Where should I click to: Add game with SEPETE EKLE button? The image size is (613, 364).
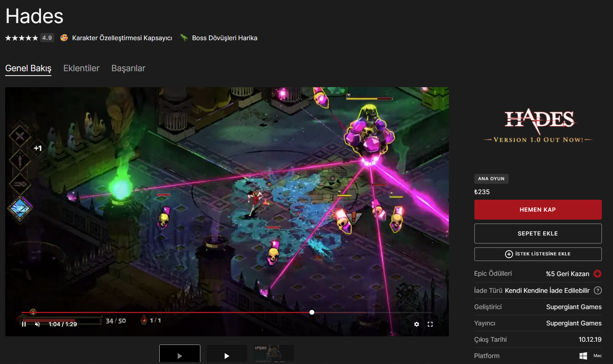tap(538, 234)
